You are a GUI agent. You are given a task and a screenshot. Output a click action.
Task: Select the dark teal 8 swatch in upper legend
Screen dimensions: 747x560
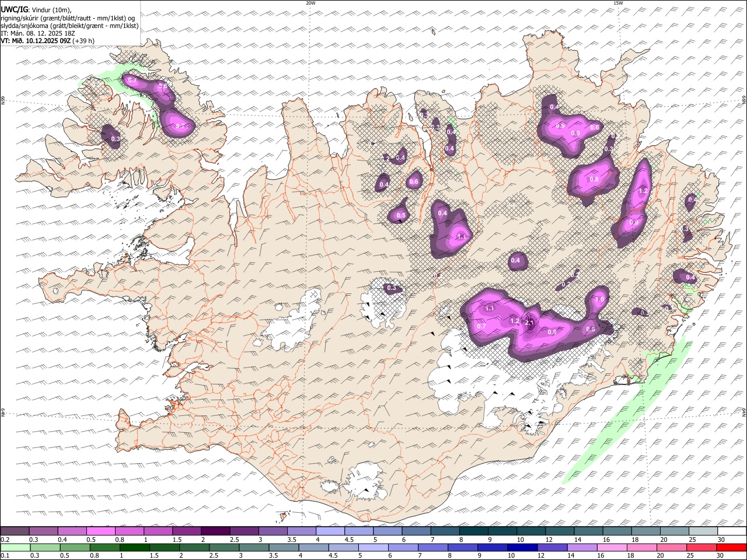pos(474,531)
